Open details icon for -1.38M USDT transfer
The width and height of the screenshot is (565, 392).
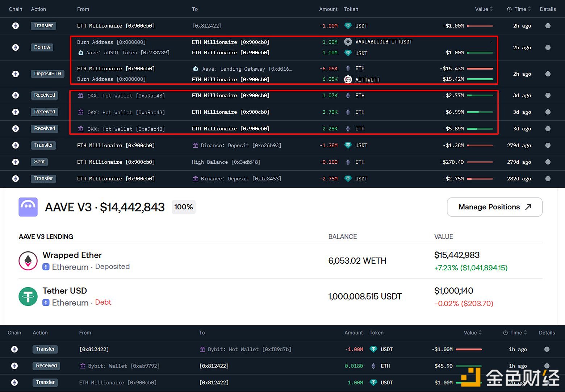point(548,145)
